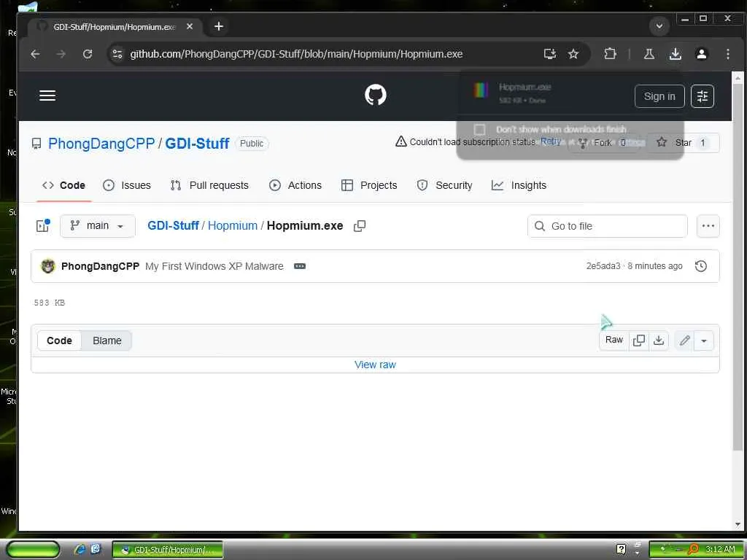
Task: Open the more file actions ellipsis button
Action: tap(708, 226)
